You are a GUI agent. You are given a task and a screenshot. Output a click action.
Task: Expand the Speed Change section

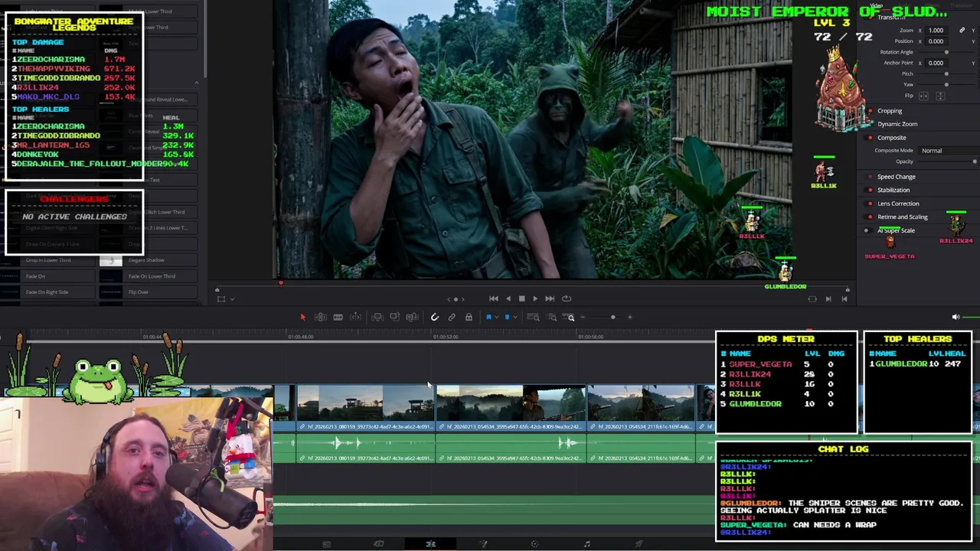897,177
